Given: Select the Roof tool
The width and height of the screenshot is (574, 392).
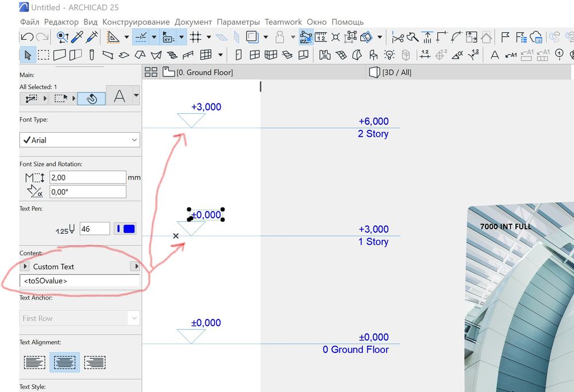Looking at the screenshot, I should pyautogui.click(x=140, y=55).
